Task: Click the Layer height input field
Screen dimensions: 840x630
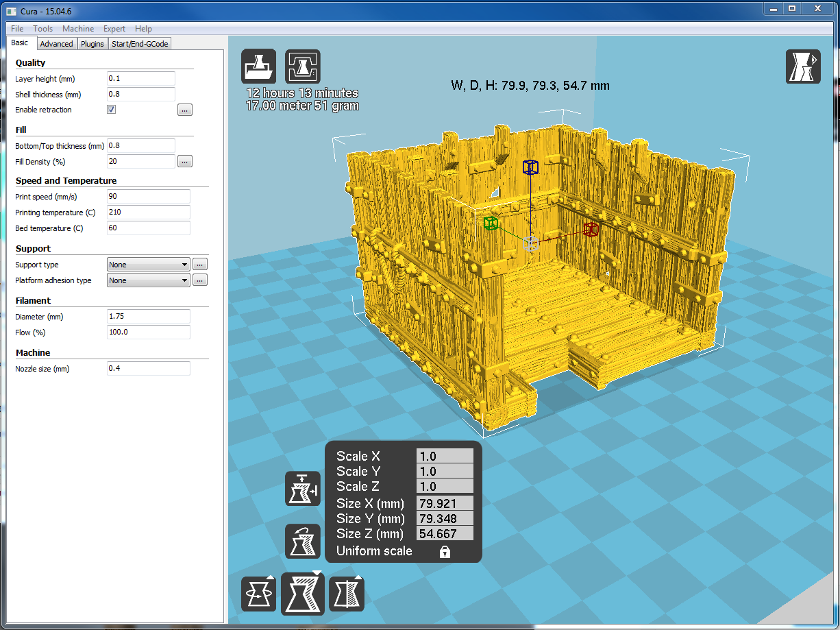Action: click(141, 79)
